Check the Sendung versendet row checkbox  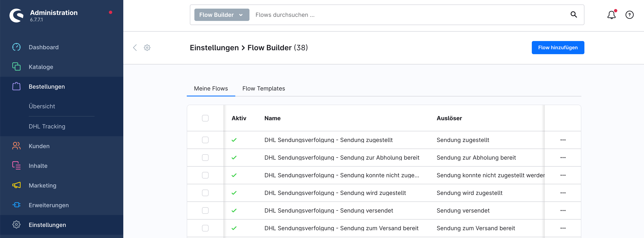click(x=205, y=211)
